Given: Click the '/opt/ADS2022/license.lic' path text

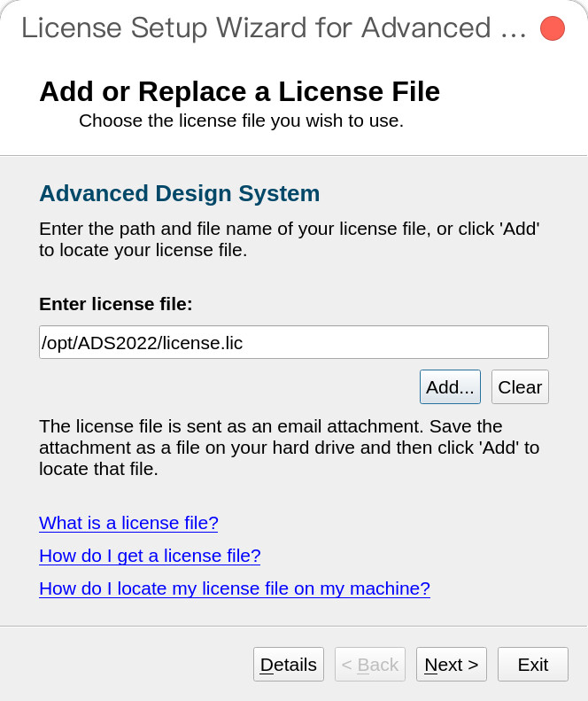Looking at the screenshot, I should (x=142, y=343).
